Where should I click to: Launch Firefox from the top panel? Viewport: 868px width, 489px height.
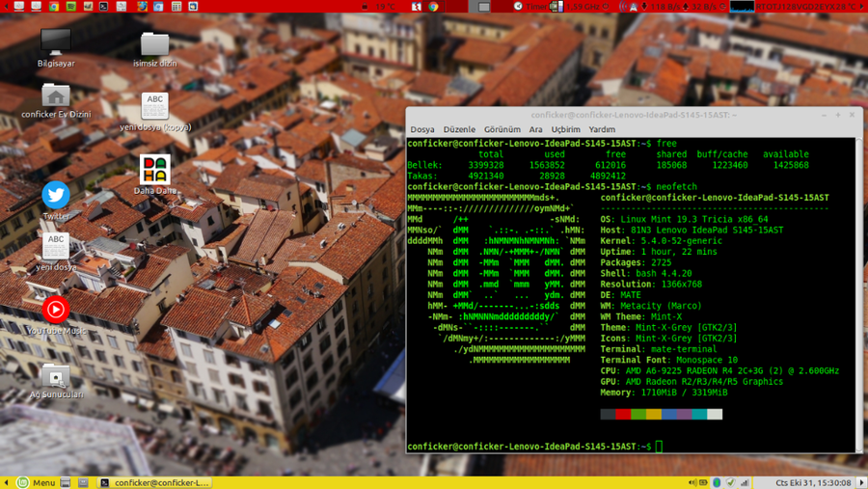(142, 7)
